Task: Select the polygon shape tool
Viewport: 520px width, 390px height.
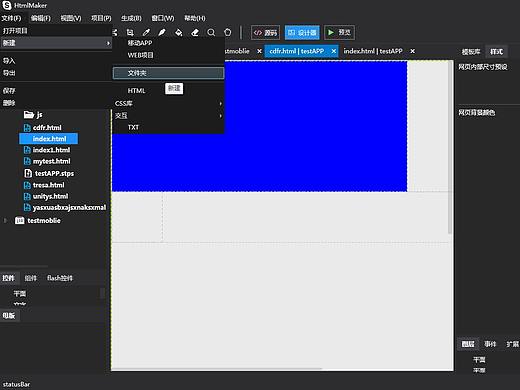Action: 228,32
